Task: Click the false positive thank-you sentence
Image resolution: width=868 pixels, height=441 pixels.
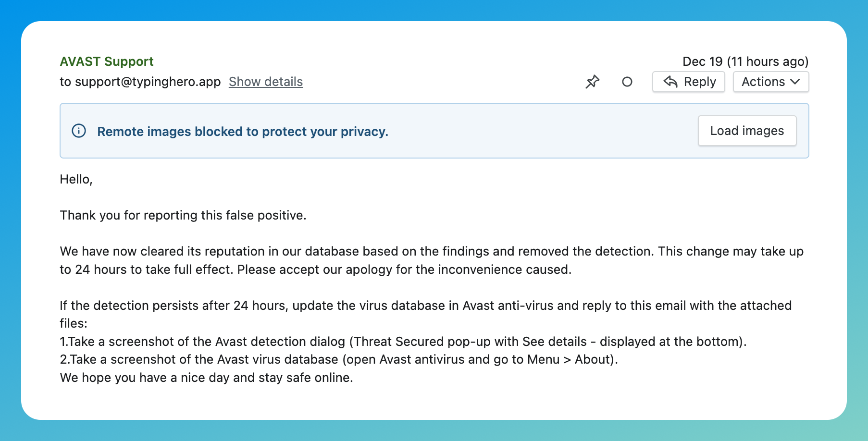Action: [x=183, y=215]
